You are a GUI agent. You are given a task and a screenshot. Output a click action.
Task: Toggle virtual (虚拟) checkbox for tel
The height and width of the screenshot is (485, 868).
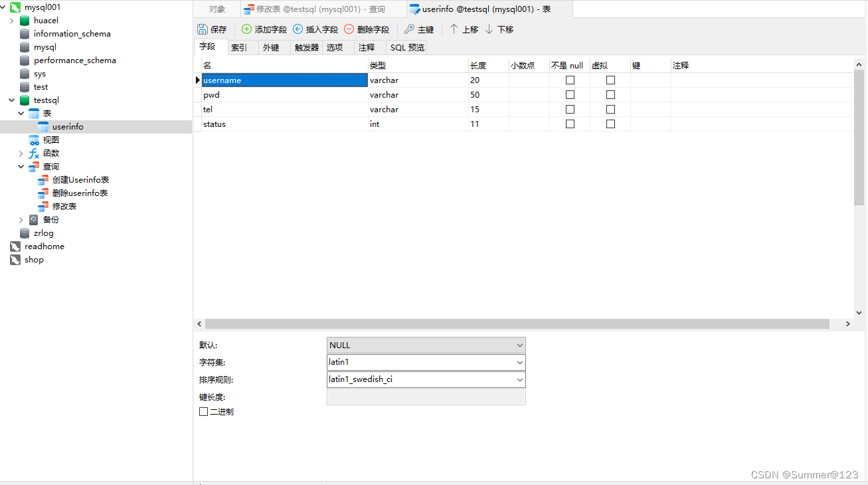pyautogui.click(x=610, y=109)
